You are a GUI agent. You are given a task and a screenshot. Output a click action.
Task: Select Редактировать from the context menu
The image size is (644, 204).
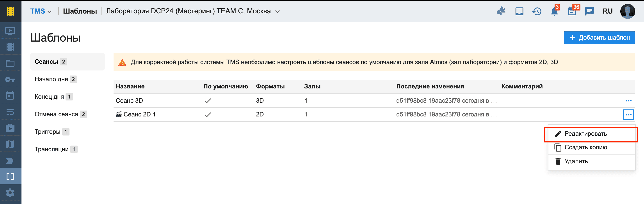coord(585,134)
